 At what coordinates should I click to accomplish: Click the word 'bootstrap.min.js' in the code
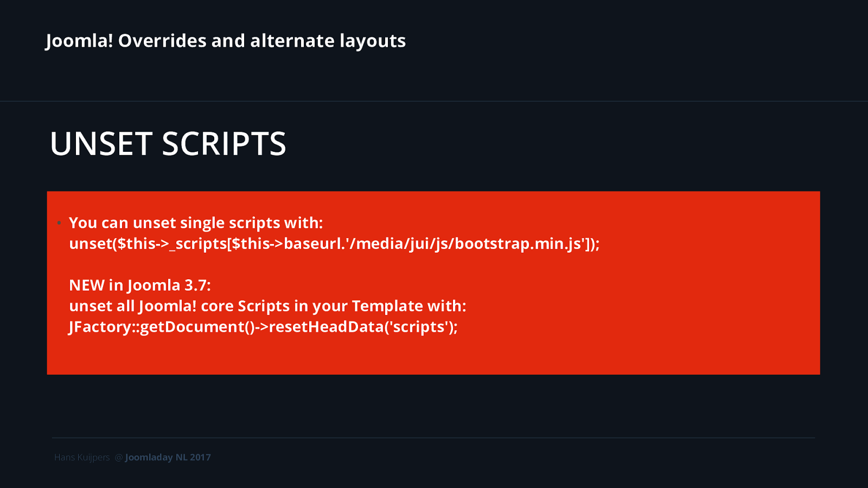(x=518, y=244)
